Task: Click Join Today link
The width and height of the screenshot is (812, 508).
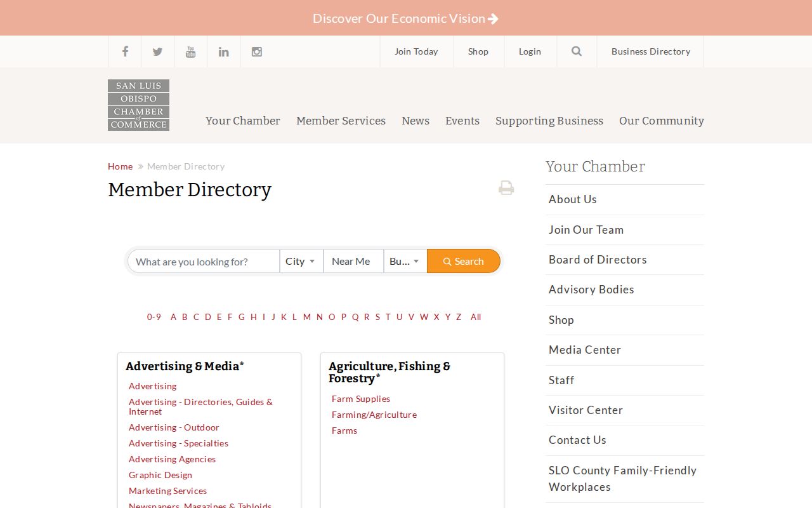Action: [x=416, y=51]
